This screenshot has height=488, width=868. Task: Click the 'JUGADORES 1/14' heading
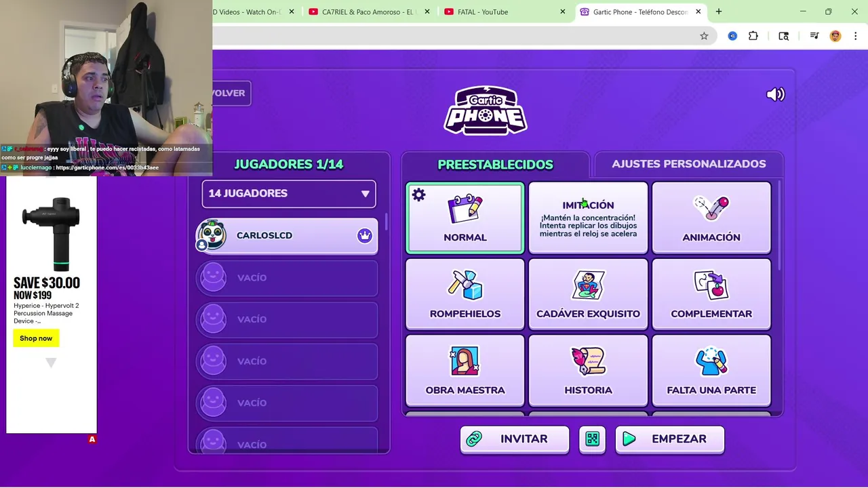[x=289, y=164]
